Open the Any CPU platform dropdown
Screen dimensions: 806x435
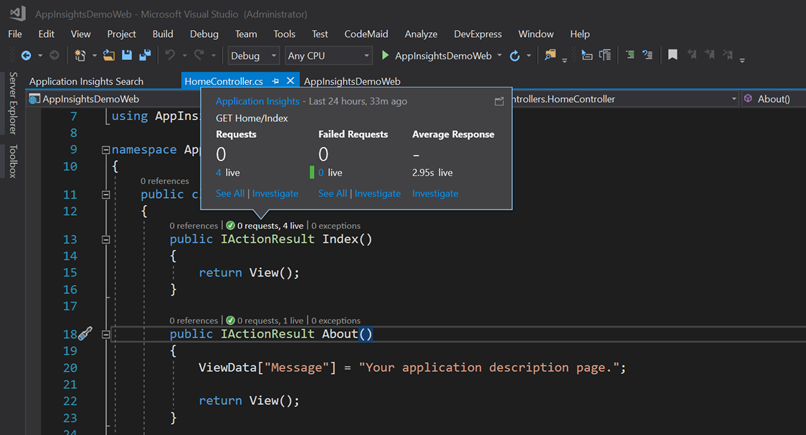[x=328, y=56]
